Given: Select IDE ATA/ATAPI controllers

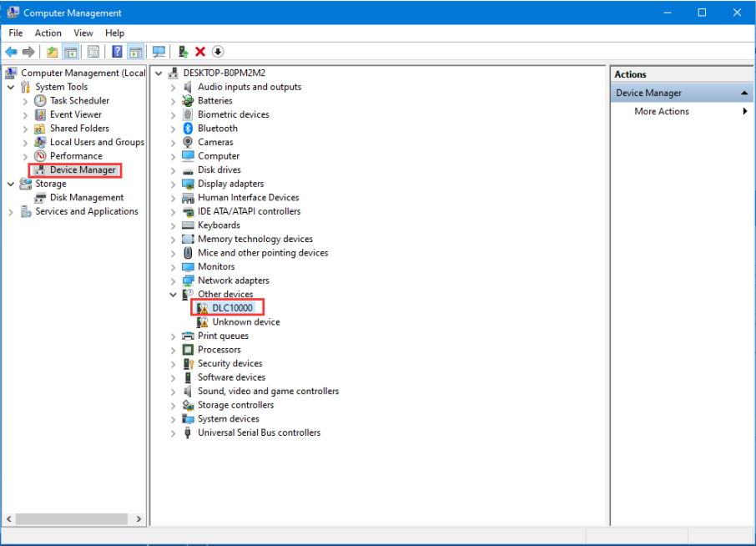Looking at the screenshot, I should click(249, 211).
